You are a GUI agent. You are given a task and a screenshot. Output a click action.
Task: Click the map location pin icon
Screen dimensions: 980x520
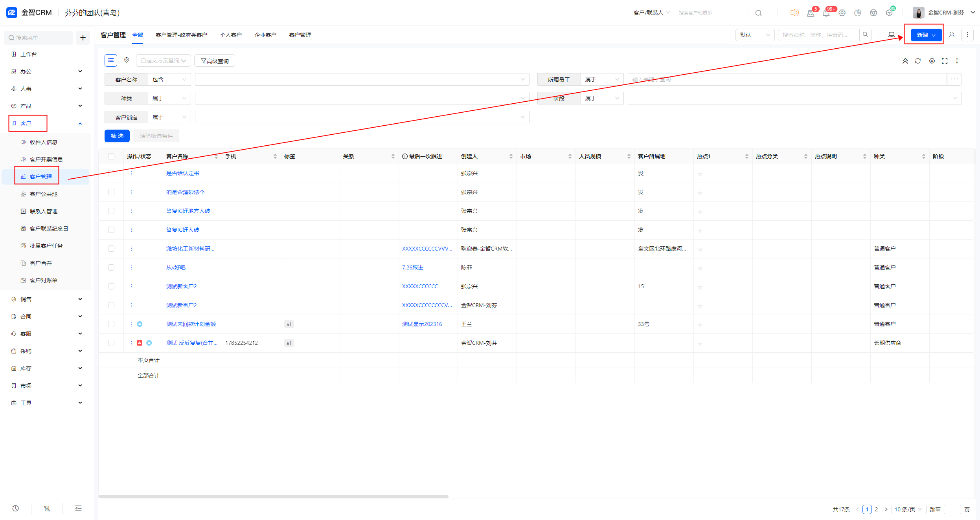tap(127, 60)
